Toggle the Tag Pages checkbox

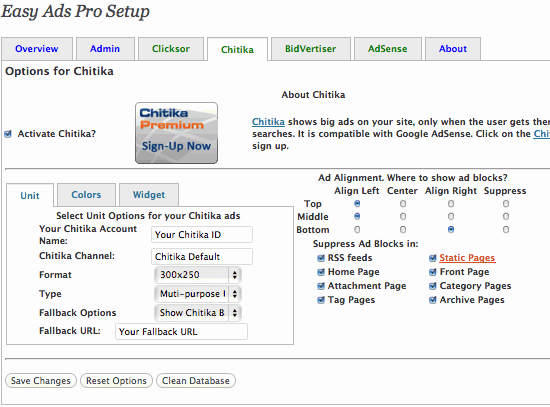point(321,300)
